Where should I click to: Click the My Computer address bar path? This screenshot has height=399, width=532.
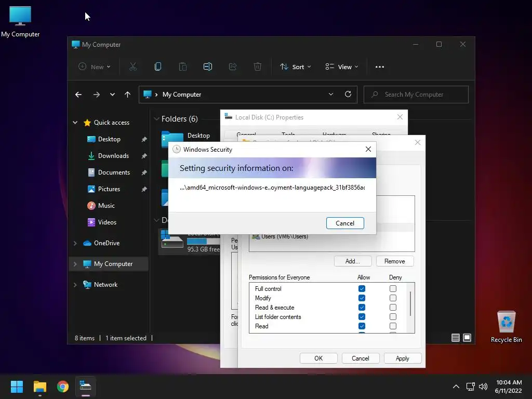(x=182, y=95)
